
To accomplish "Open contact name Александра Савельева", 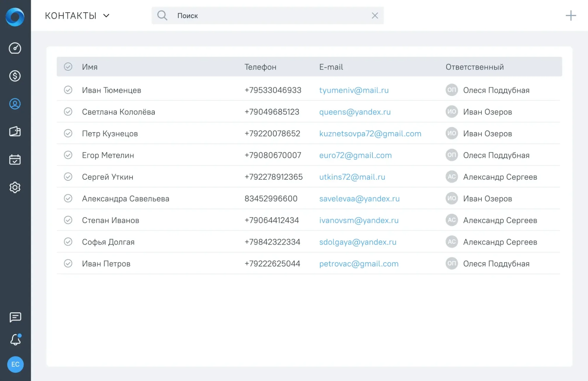I will click(x=126, y=199).
